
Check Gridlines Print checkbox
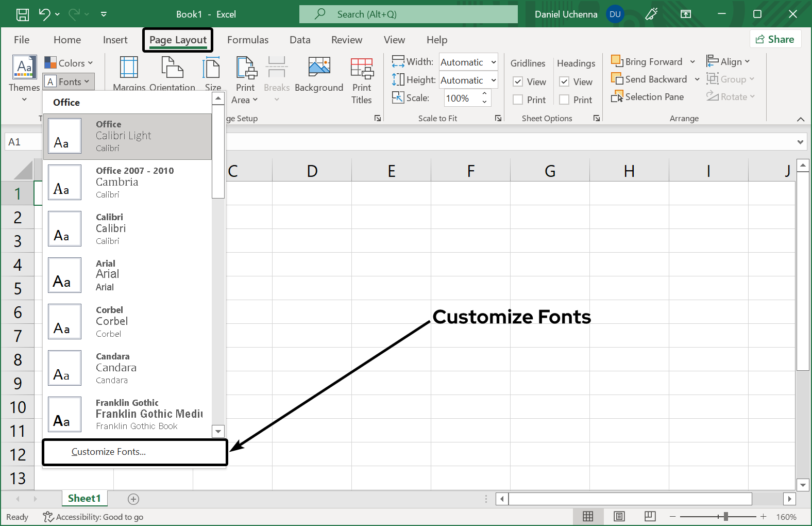click(518, 100)
